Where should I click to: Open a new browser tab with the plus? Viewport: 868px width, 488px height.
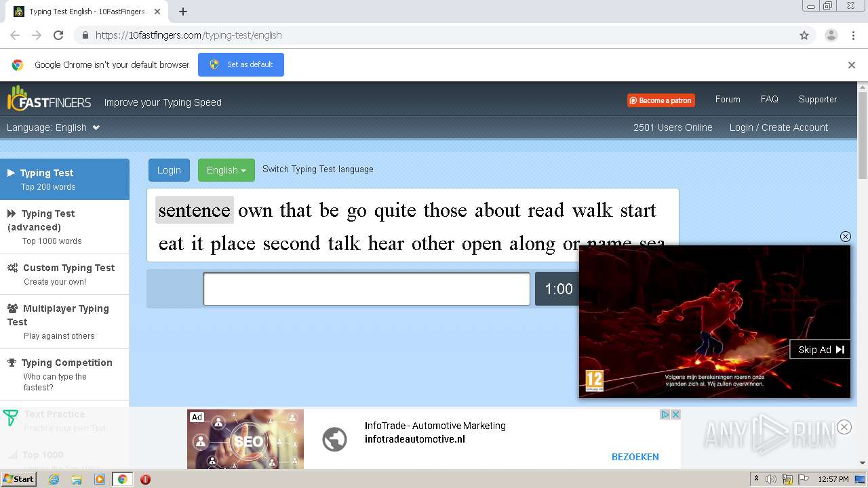click(183, 12)
